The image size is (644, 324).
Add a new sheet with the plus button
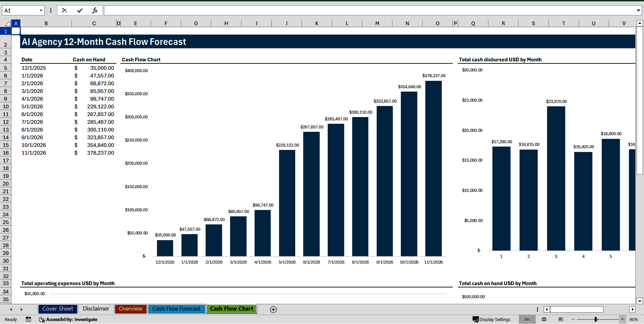273,309
